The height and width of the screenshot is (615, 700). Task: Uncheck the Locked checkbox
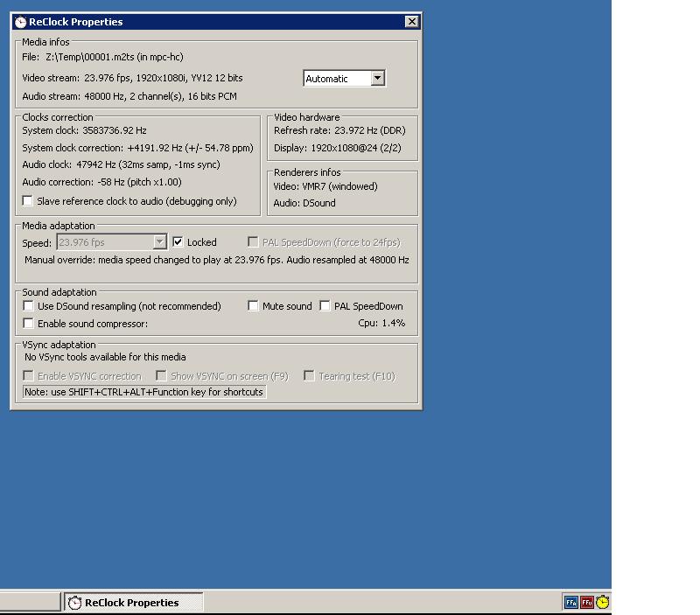coord(178,242)
